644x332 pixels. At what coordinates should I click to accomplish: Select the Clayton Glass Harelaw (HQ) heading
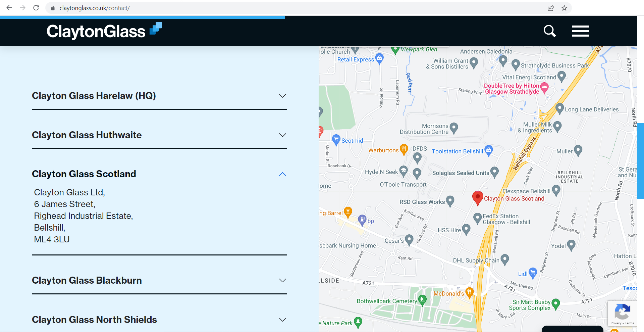(94, 96)
